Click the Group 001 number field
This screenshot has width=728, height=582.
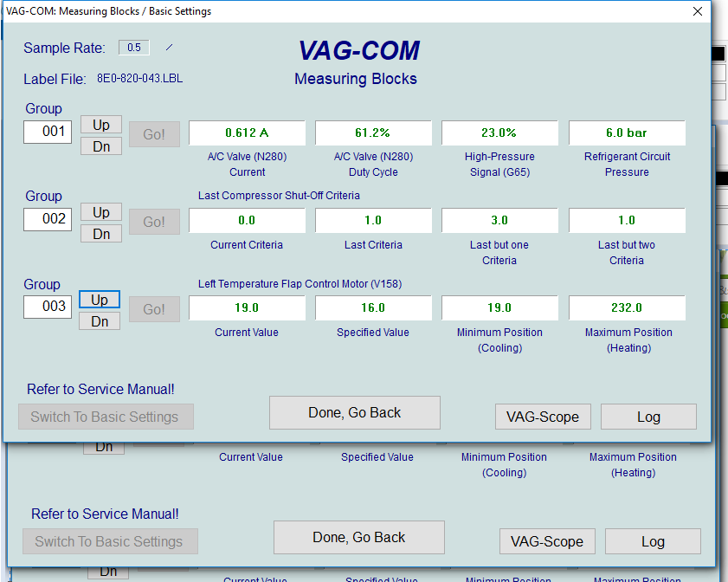[48, 132]
